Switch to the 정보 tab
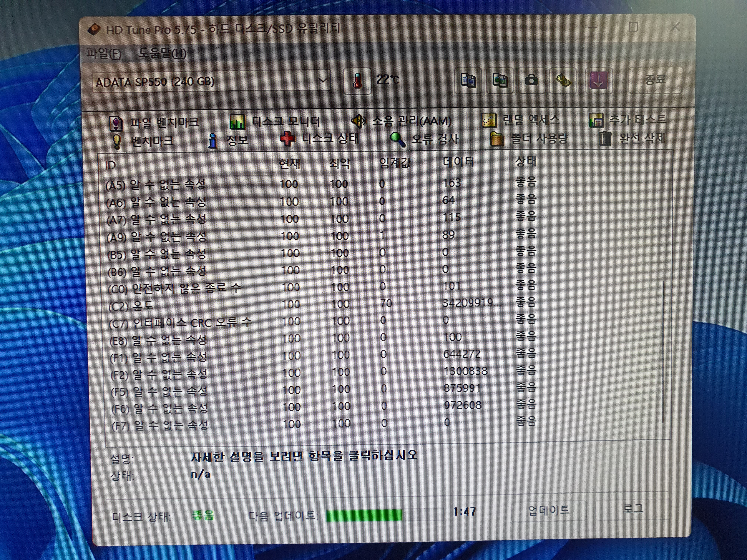Viewport: 747px width, 560px height. pos(228,140)
